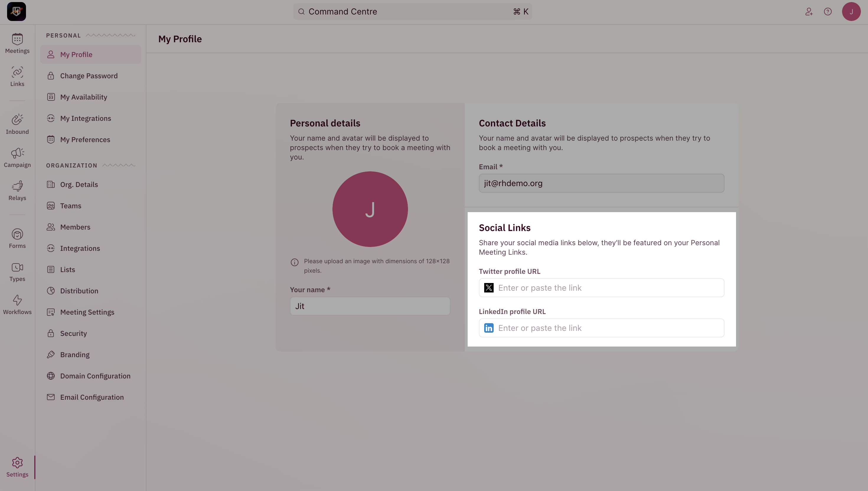Image resolution: width=868 pixels, height=491 pixels.
Task: Click the large J profile avatar to upload
Action: tap(370, 209)
